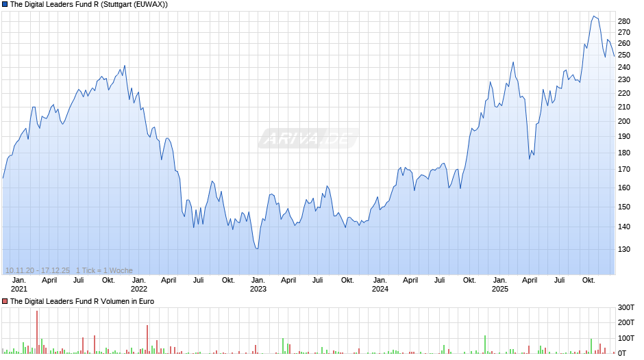Click the '1 Tick = 1 Woche' label
The image size is (644, 360).
[x=104, y=270]
